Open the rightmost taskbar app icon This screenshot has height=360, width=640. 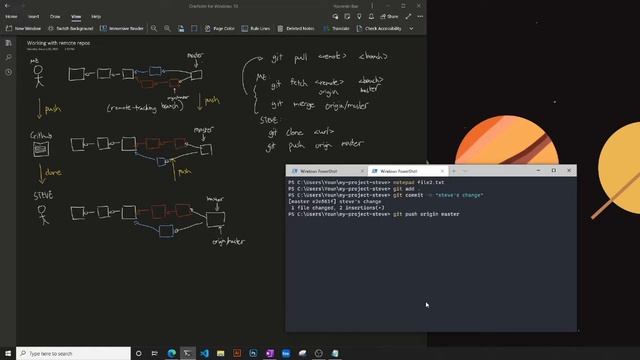[x=335, y=353]
